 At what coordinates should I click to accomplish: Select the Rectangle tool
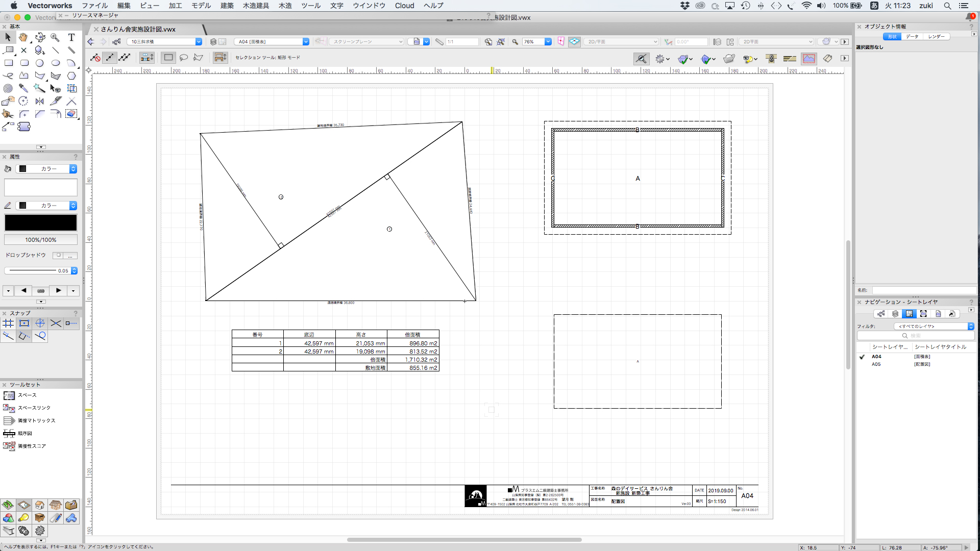pyautogui.click(x=8, y=63)
